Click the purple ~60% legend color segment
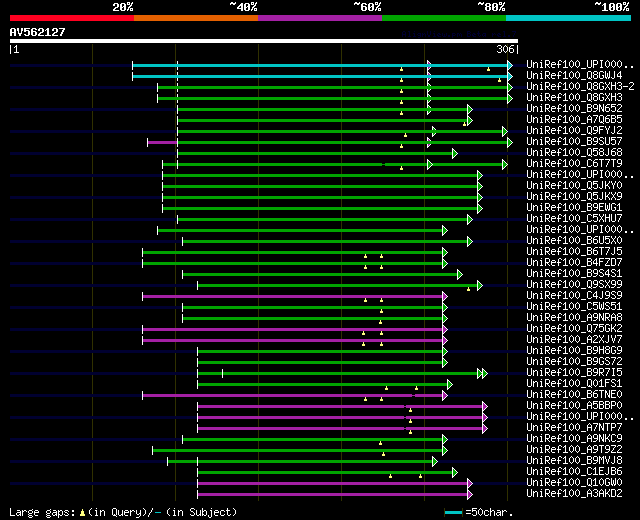This screenshot has width=640, height=520. [x=320, y=18]
